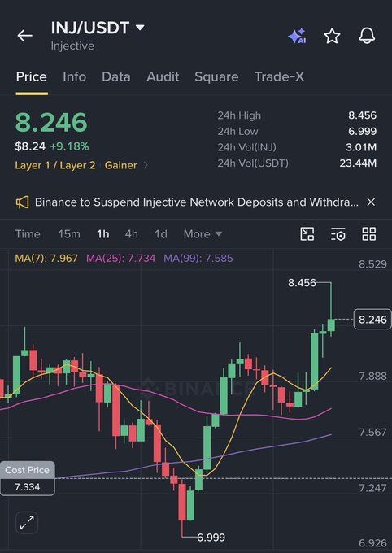The width and height of the screenshot is (392, 553).
Task: Open the Data tab
Action: click(x=116, y=76)
